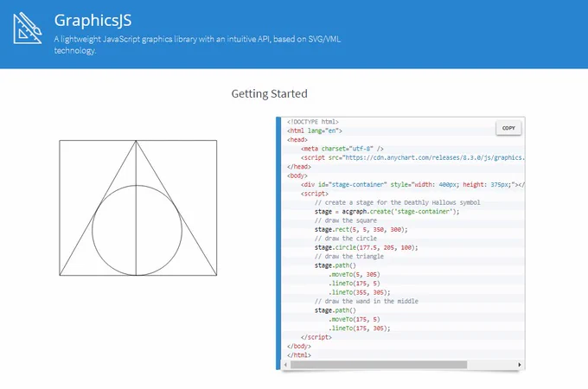
Task: Click the '// draw the square' comment
Action: coord(346,220)
